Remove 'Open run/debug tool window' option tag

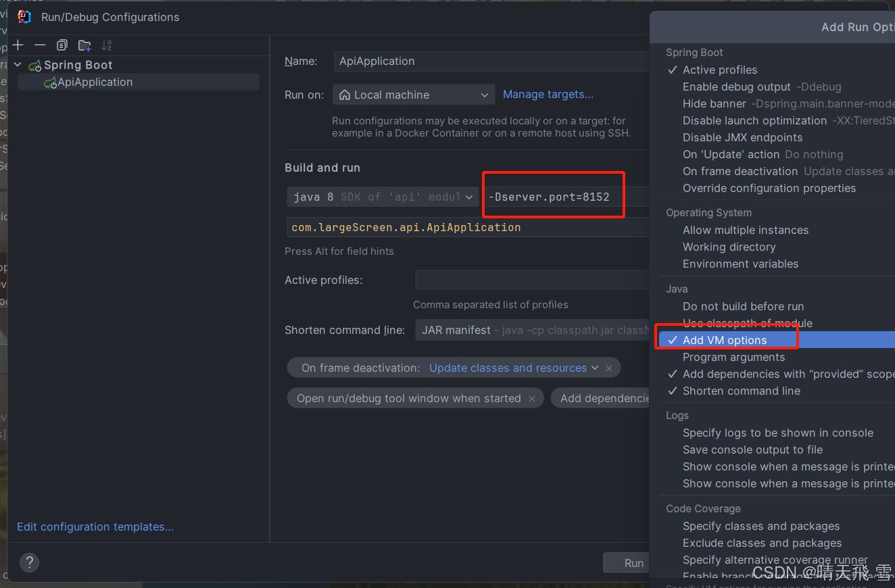(x=532, y=399)
